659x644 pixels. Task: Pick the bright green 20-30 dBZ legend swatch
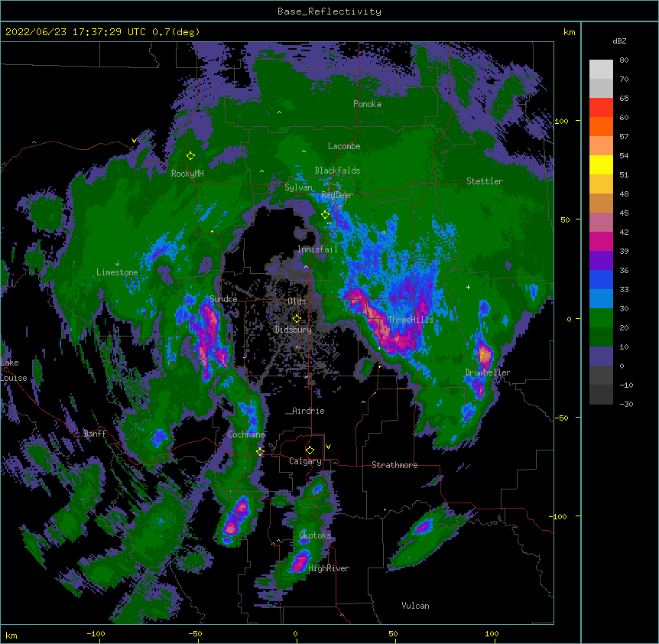601,318
